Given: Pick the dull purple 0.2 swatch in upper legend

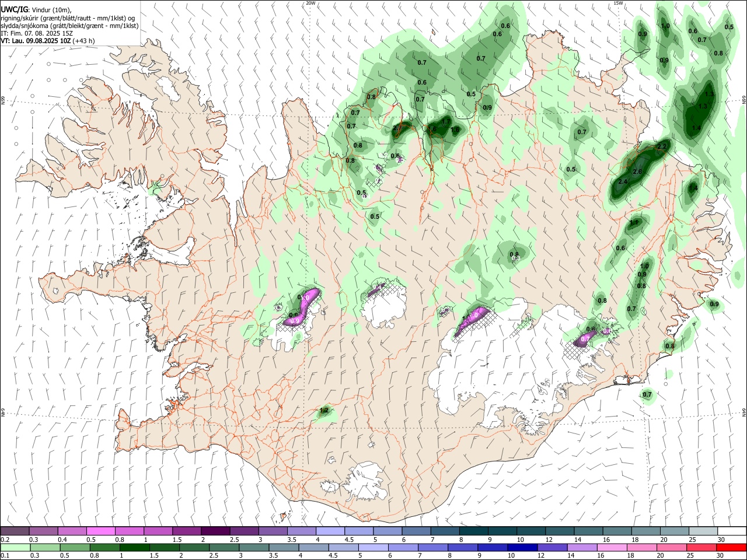Looking at the screenshot, I should [15, 531].
